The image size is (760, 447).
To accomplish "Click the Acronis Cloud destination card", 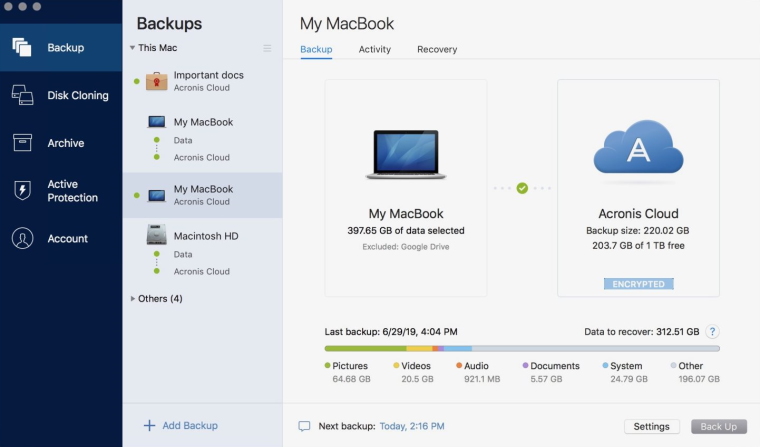I will coord(638,188).
